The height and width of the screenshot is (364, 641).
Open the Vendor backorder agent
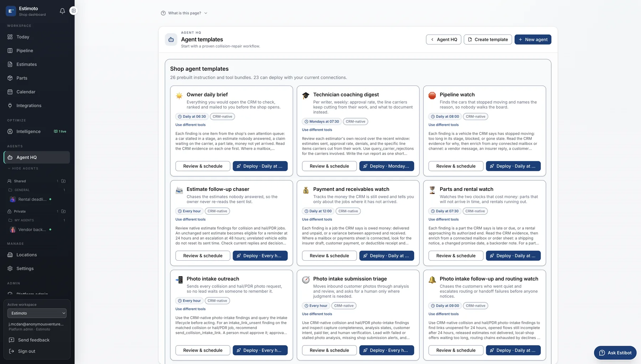click(x=32, y=230)
